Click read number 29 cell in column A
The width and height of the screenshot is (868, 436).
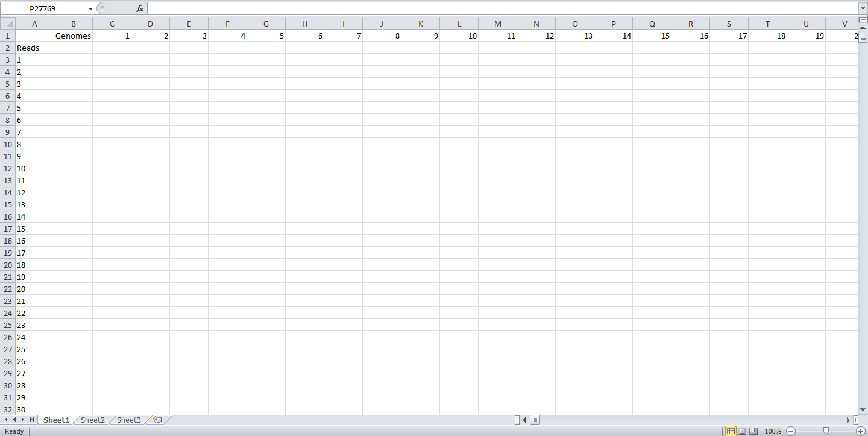(34, 397)
